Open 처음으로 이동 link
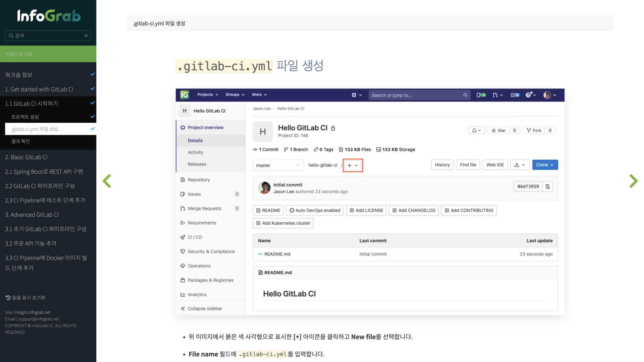The width and height of the screenshot is (644, 362). point(48,54)
